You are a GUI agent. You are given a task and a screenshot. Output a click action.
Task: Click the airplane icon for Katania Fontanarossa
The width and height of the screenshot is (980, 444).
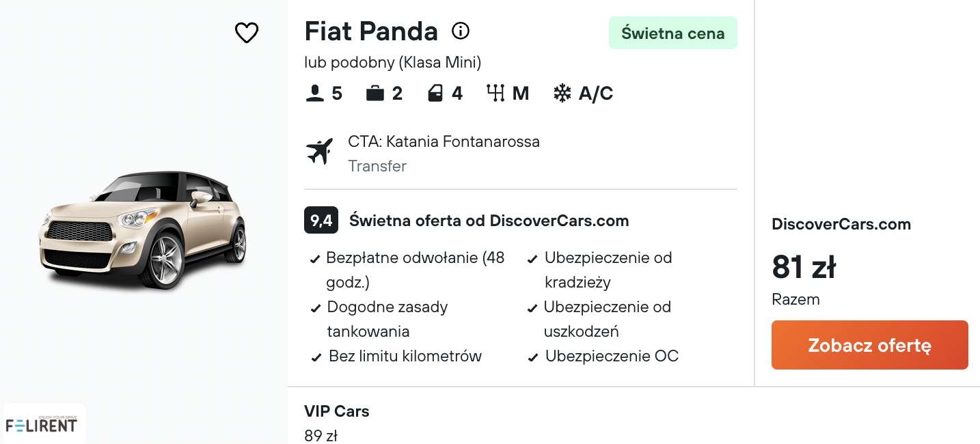319,151
